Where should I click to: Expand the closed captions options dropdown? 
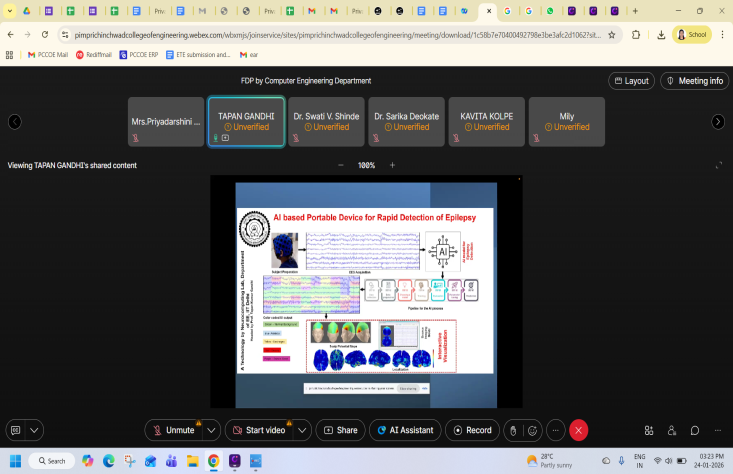tap(36, 430)
